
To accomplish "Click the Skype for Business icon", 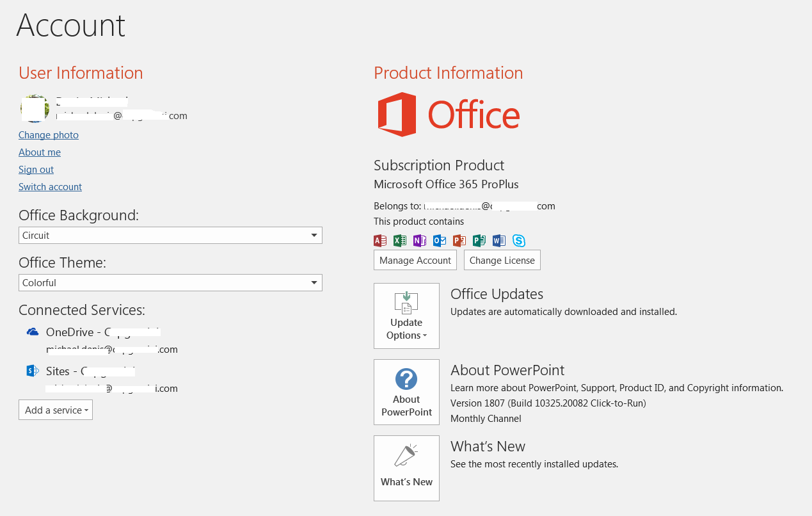I will pos(519,241).
